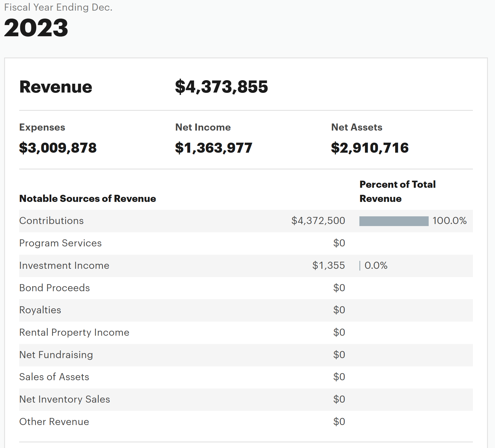Click the bold "Revenue" heading
Screen dimensions: 495x448
pos(56,87)
